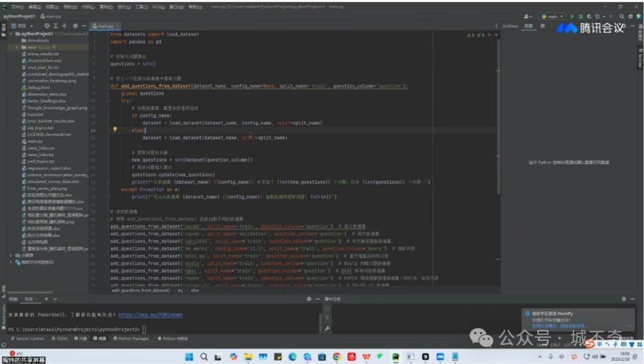This screenshot has height=364, width=644.
Task: Click terminal prompt input area
Action: tap(144, 329)
